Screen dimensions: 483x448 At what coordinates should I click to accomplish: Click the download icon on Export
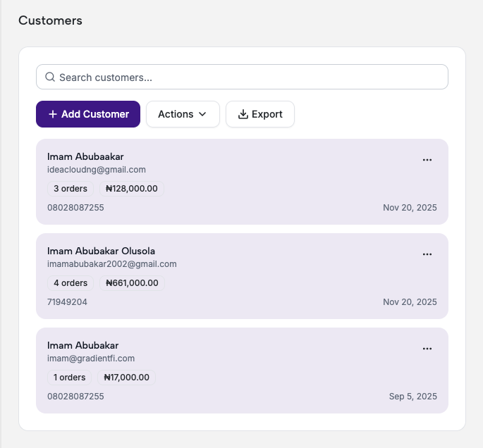point(243,114)
